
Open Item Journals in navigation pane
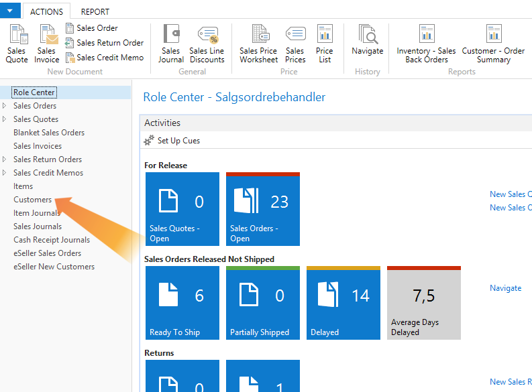pos(37,213)
